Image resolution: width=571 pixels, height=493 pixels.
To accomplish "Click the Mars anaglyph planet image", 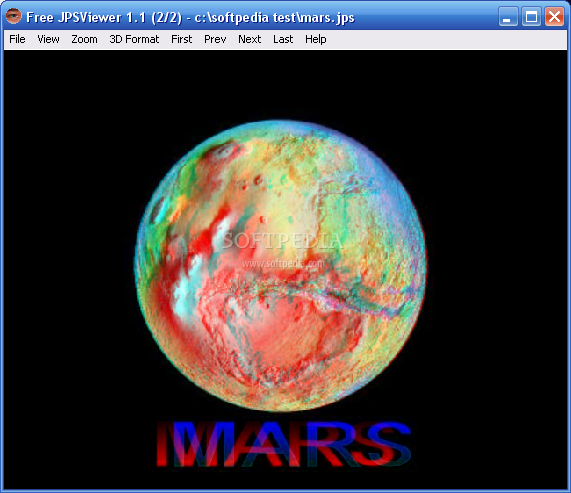I will pyautogui.click(x=280, y=266).
